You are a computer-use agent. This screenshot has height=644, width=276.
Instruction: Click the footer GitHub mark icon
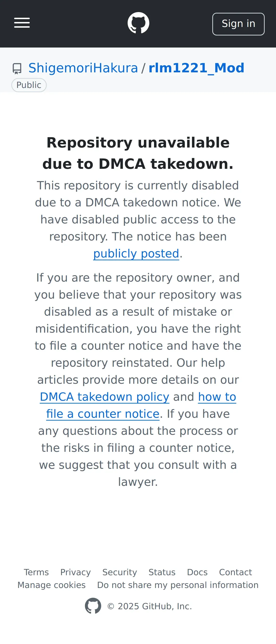[93, 606]
